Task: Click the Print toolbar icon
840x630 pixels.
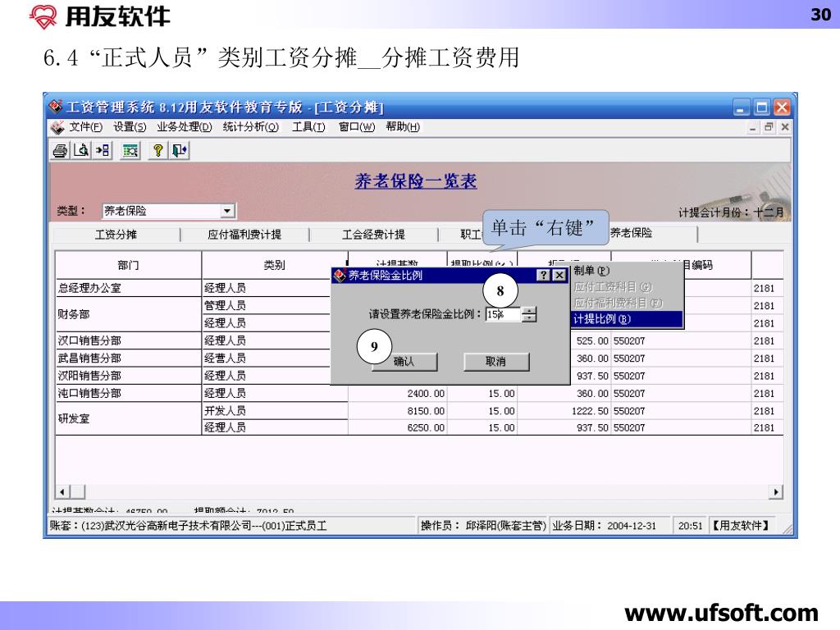Action: pos(61,151)
